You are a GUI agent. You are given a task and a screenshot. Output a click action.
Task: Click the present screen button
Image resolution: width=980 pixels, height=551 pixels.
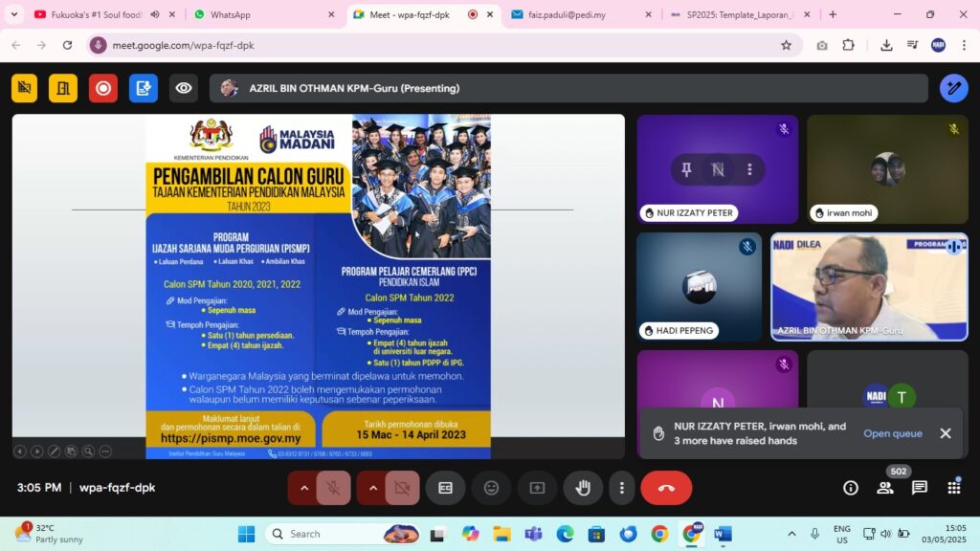pos(537,488)
